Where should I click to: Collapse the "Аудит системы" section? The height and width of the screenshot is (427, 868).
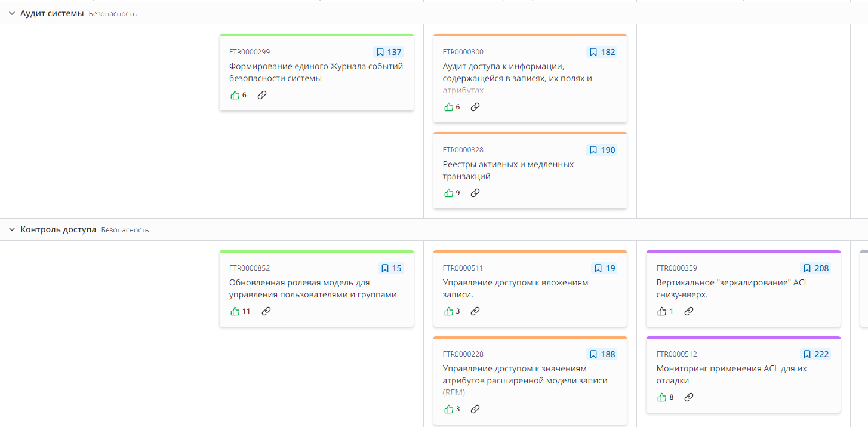click(12, 13)
